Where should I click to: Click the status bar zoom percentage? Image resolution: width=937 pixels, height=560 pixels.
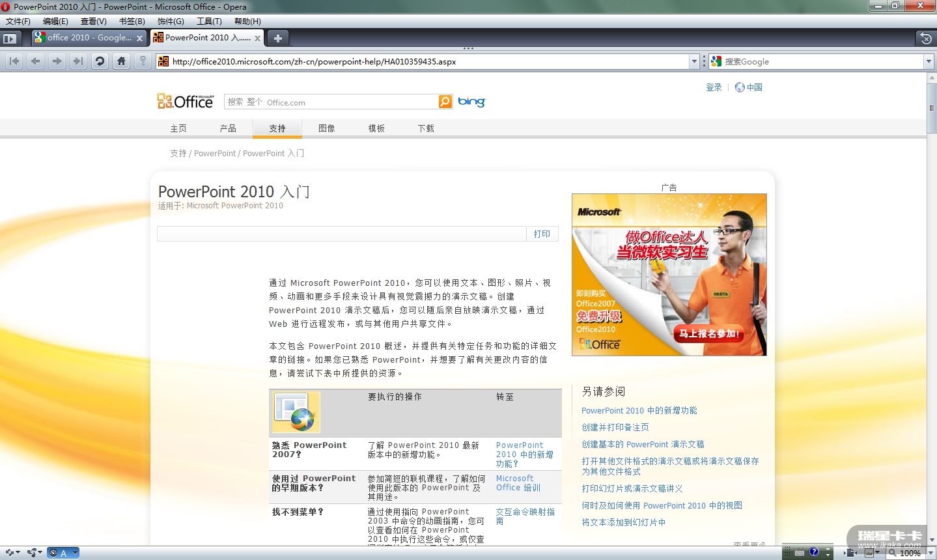tap(910, 553)
